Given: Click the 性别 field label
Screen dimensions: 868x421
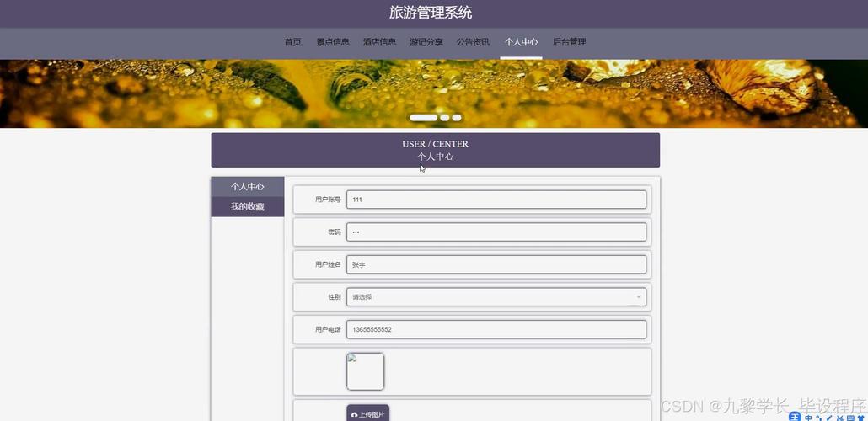Looking at the screenshot, I should (335, 297).
